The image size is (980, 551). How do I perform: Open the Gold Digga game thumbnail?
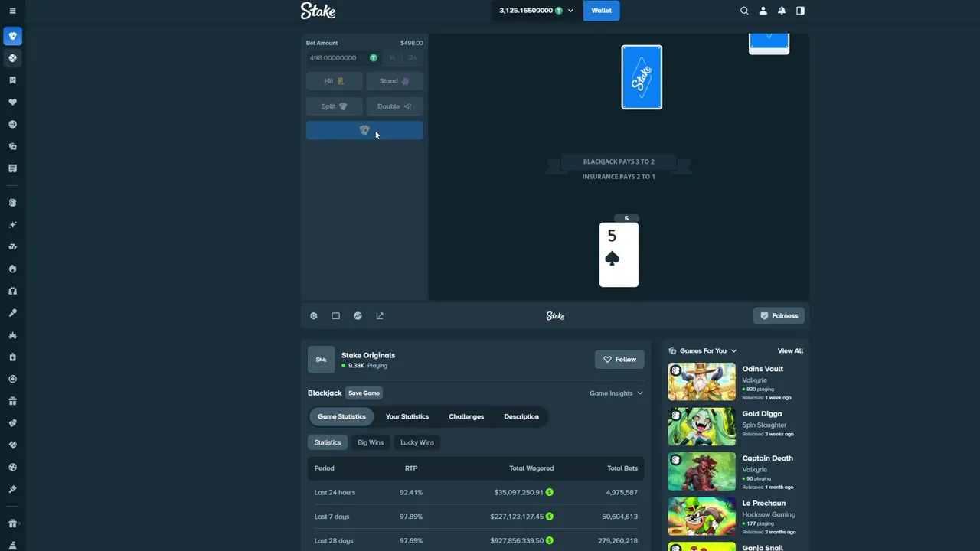click(701, 426)
